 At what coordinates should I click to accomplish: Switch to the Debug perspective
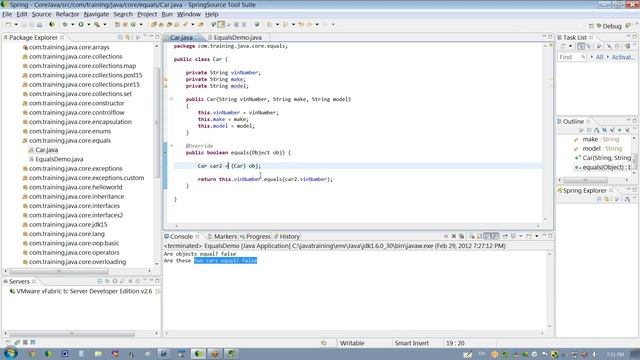609,26
